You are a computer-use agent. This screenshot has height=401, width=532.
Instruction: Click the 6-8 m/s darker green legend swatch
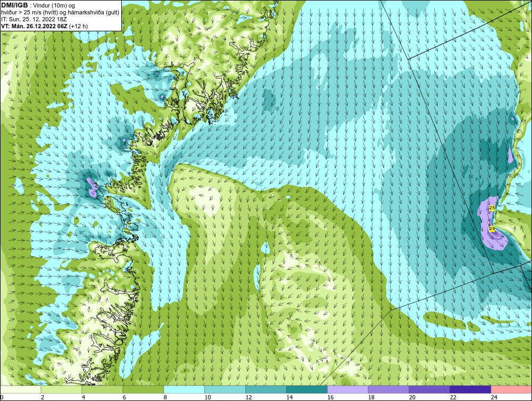[x=143, y=389]
